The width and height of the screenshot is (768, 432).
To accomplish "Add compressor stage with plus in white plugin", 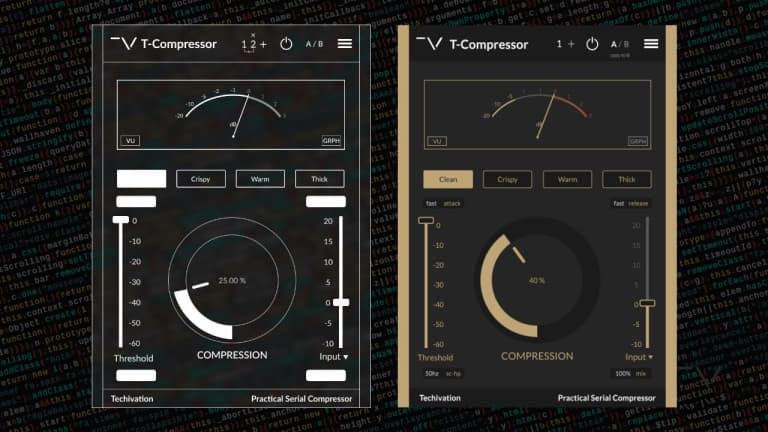I will (x=264, y=44).
